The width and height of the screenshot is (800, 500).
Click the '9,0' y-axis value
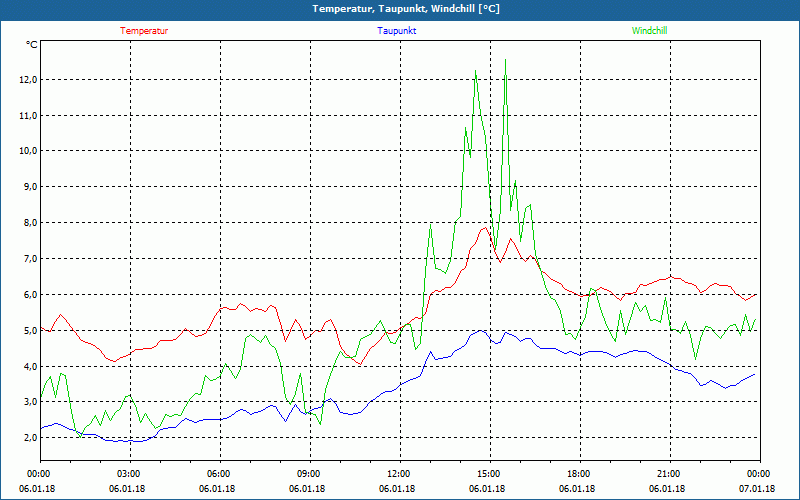click(x=30, y=187)
